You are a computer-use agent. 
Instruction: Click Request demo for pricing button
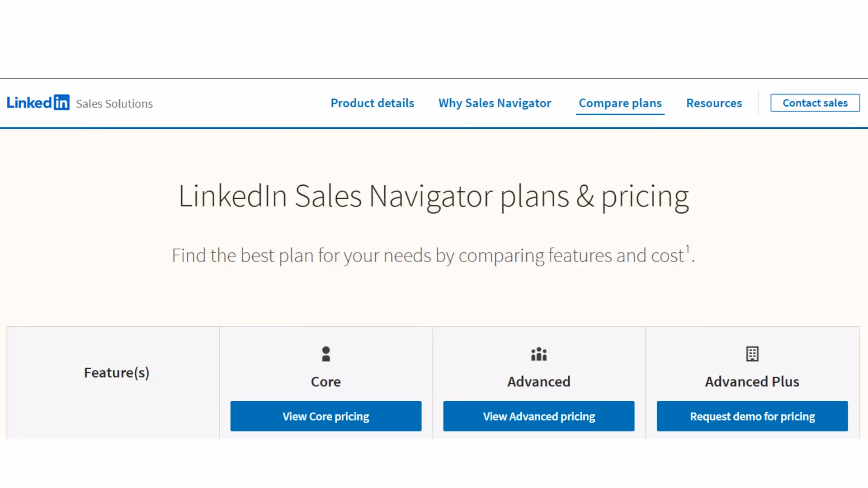click(x=752, y=416)
